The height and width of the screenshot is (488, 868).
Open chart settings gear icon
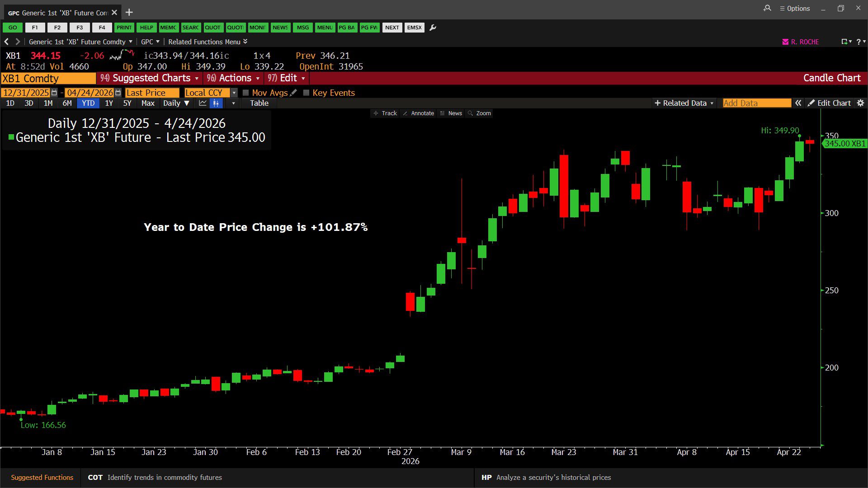860,103
